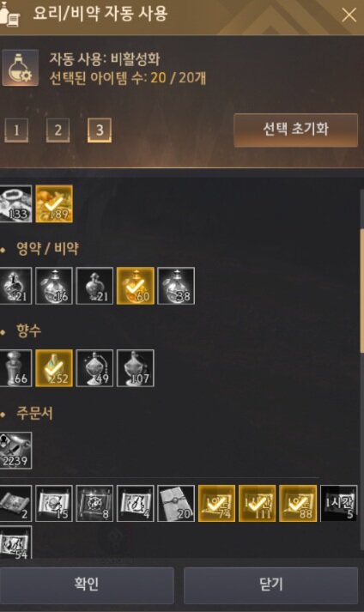
Task: Click the 선택 초기화 reset button
Action: 295,130
